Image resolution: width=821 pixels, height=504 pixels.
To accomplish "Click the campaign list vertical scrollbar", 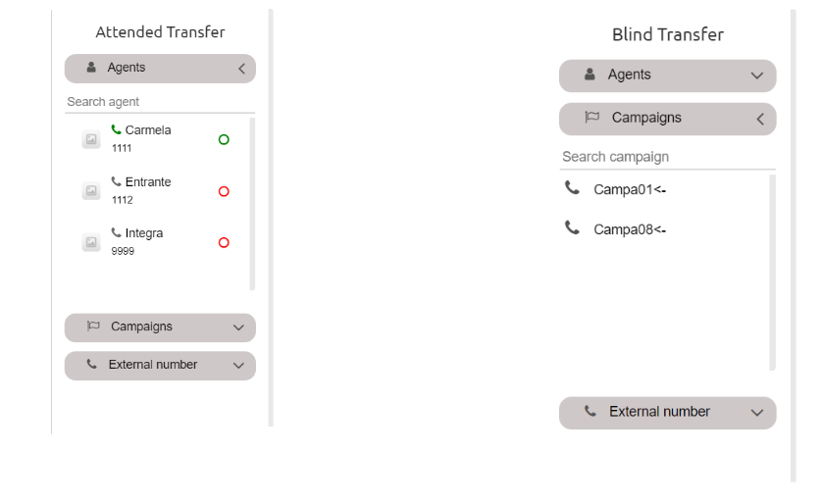I will click(773, 273).
